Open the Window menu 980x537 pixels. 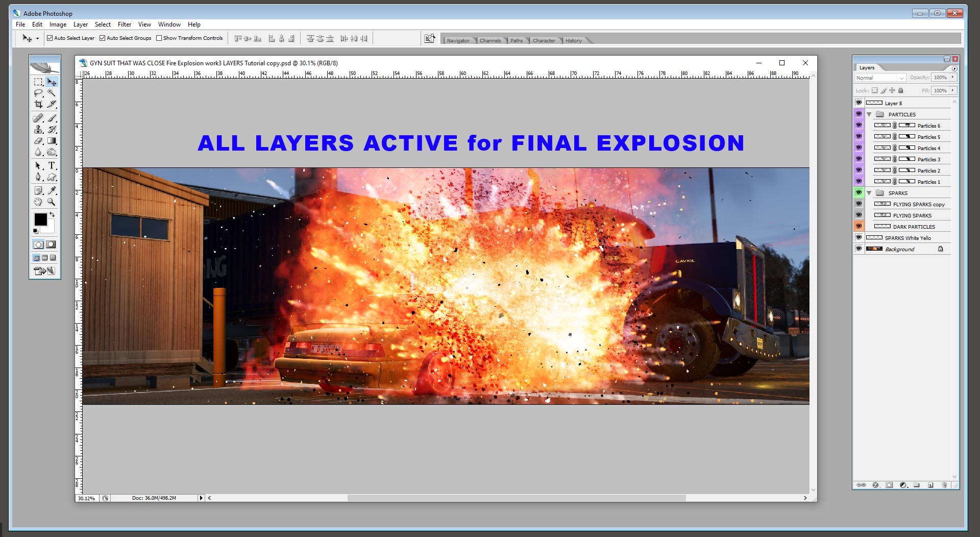point(169,25)
